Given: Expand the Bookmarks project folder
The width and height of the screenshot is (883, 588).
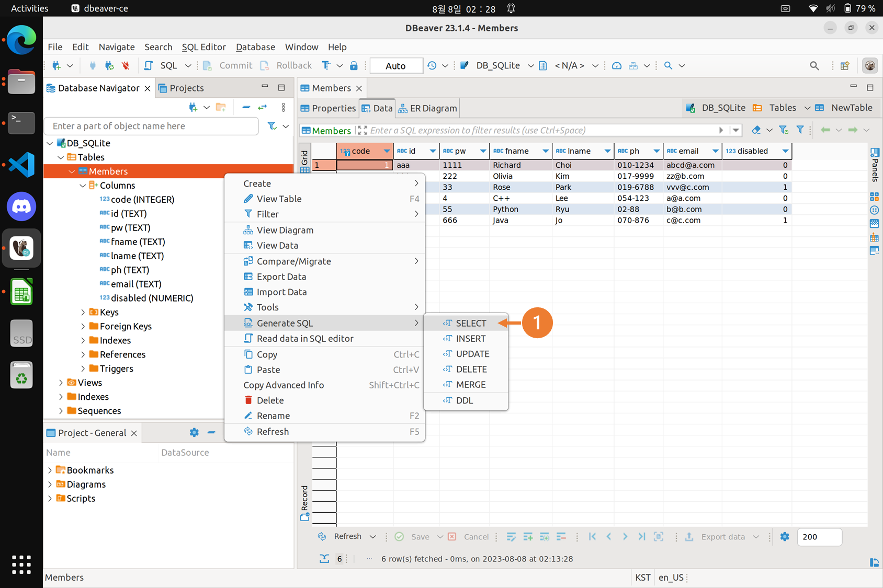Looking at the screenshot, I should (50, 470).
